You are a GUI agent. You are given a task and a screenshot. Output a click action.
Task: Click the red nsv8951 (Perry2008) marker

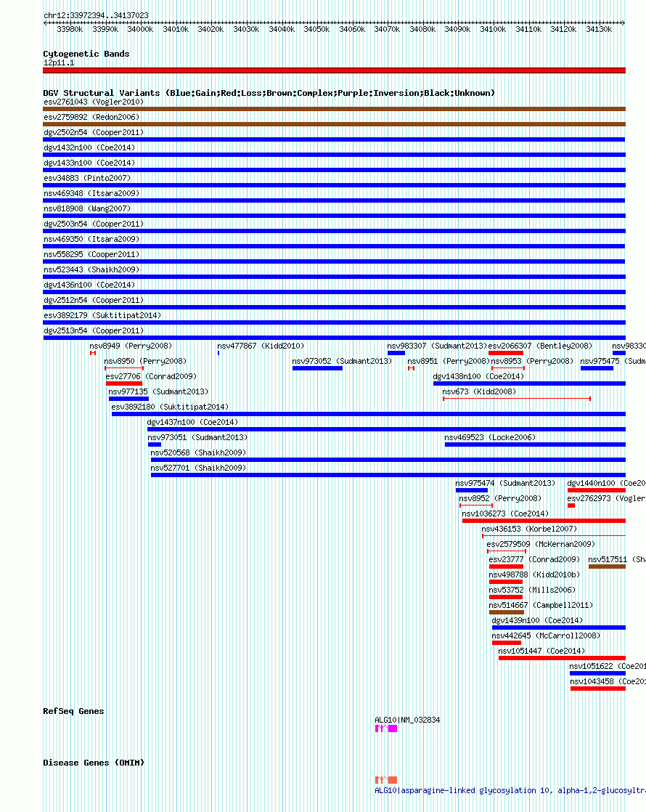pyautogui.click(x=411, y=368)
